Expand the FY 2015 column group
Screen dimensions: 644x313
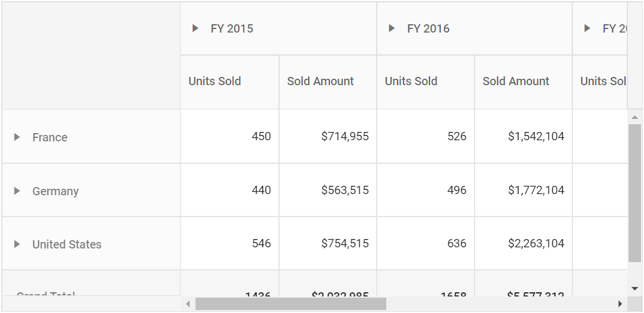[196, 28]
